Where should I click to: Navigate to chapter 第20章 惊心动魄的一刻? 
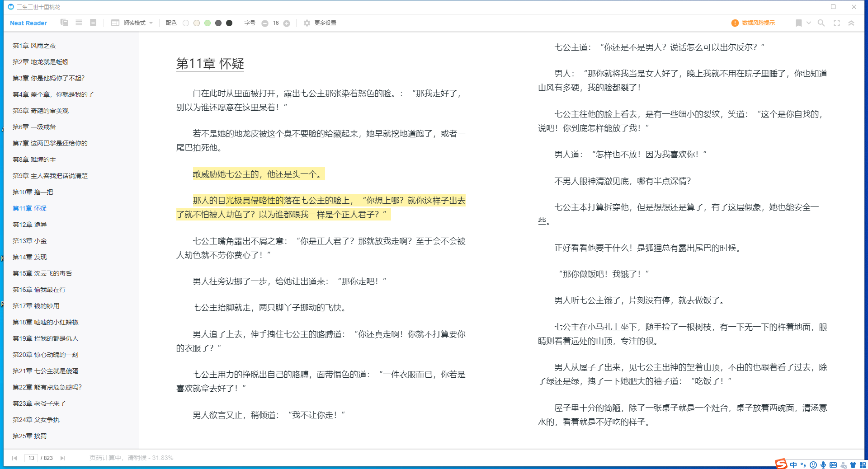pos(46,355)
